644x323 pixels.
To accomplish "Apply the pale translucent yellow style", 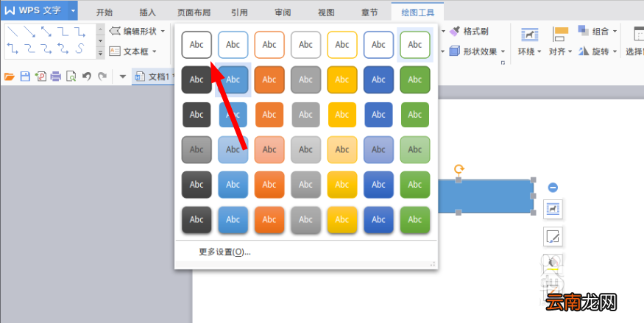I will click(342, 149).
